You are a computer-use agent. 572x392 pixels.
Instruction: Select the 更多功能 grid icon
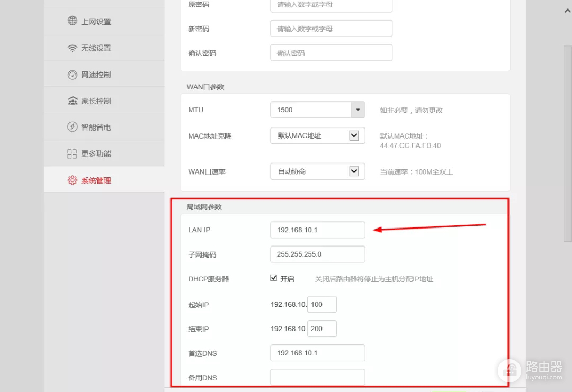click(72, 153)
